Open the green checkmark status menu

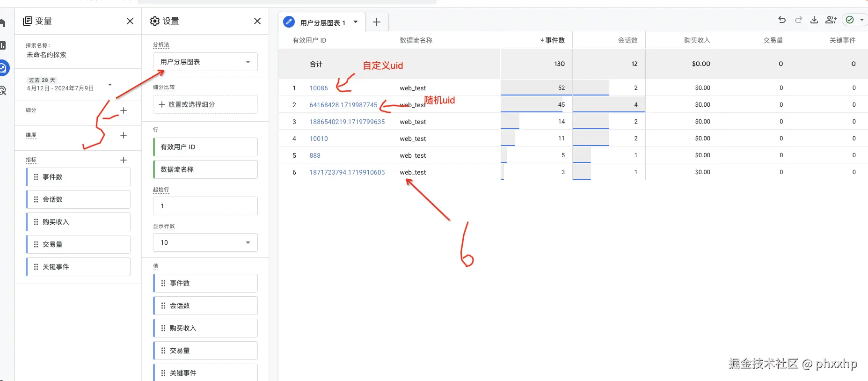coord(855,20)
